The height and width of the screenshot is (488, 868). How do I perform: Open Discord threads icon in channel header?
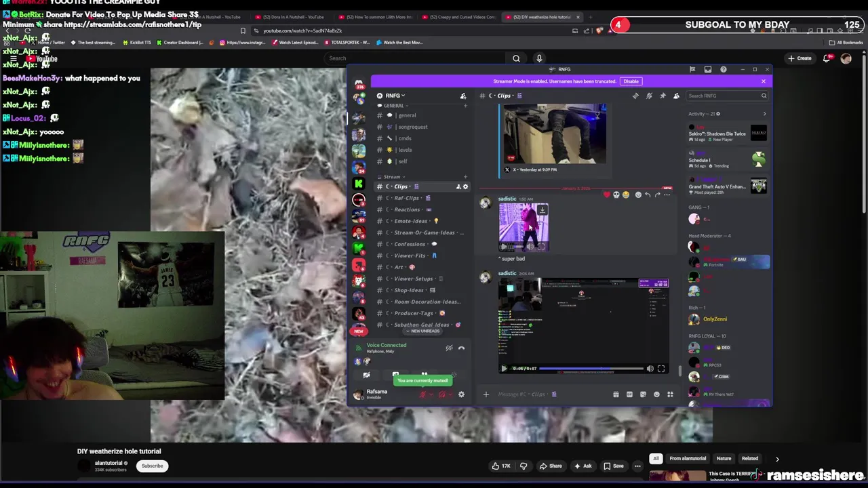pyautogui.click(x=635, y=96)
